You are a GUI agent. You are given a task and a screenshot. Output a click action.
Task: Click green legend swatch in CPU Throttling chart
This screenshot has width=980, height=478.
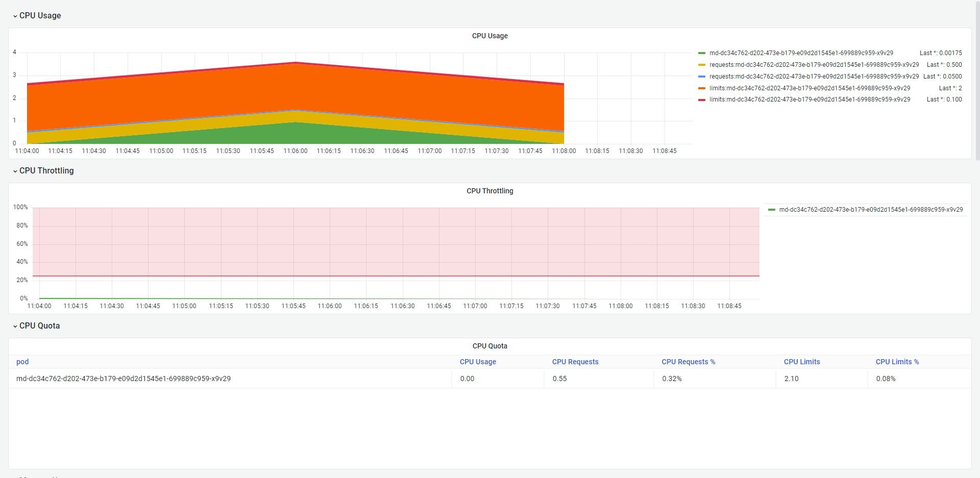(772, 210)
